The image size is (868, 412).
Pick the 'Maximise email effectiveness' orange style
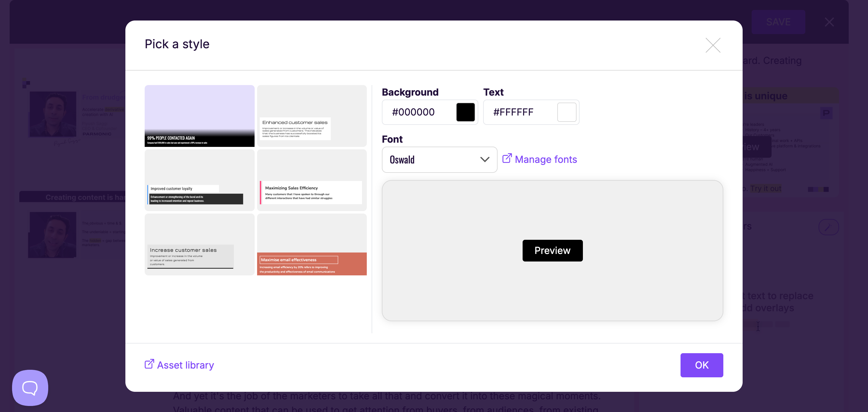click(x=312, y=244)
